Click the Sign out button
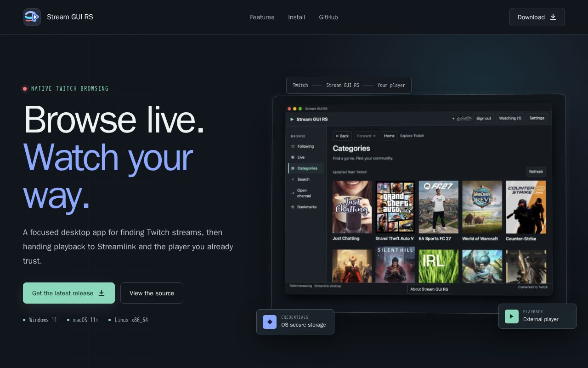The height and width of the screenshot is (368, 588). tap(484, 118)
